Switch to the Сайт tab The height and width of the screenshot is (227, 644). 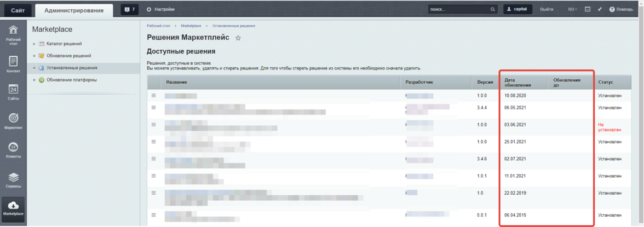tap(18, 10)
